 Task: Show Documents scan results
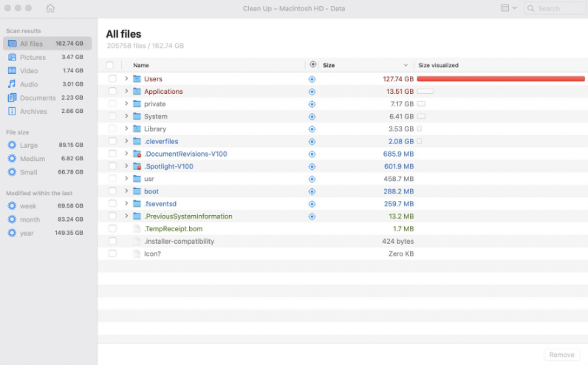[37, 98]
